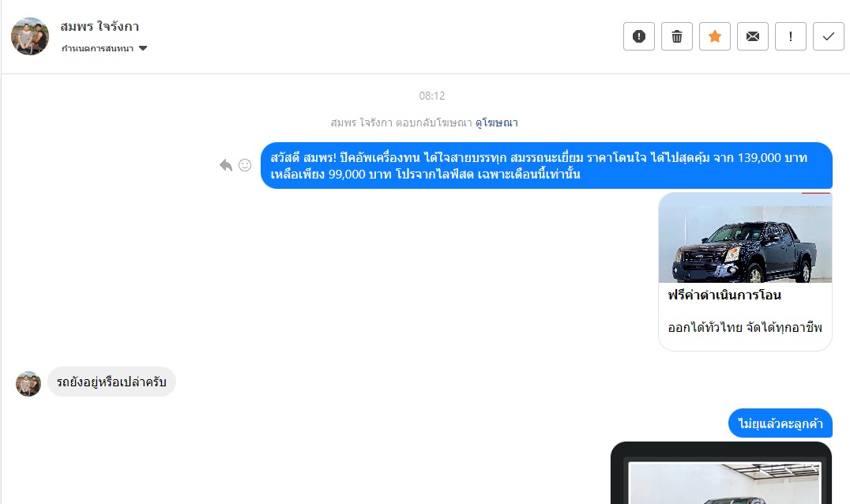850x504 pixels.
Task: Click ad description ออกได้ทั่วไทย จัดได้ทุกอาชีพ
Action: tap(745, 327)
